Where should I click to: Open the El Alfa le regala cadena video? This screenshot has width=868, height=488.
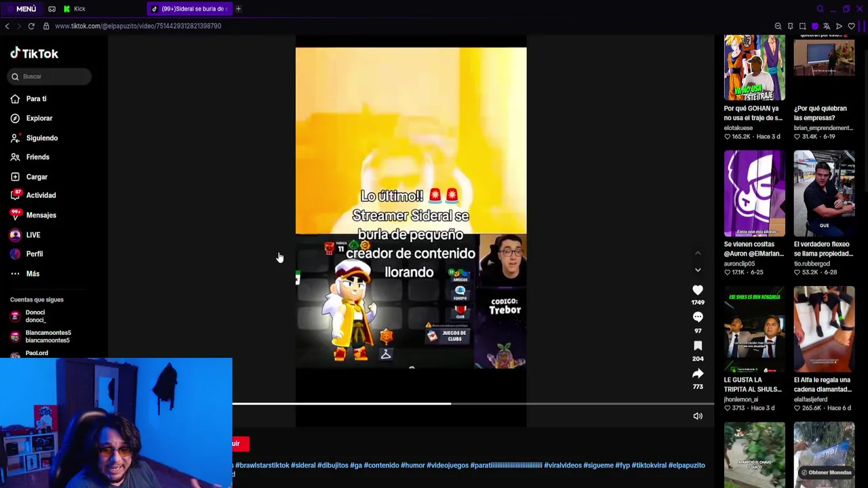pyautogui.click(x=824, y=329)
